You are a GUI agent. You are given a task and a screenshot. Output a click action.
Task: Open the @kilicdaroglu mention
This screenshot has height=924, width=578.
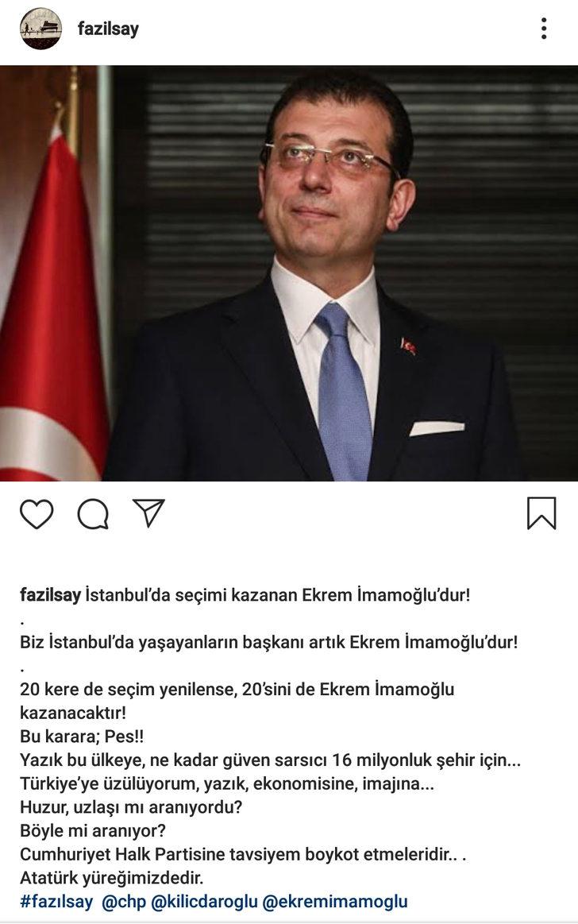pos(204,901)
